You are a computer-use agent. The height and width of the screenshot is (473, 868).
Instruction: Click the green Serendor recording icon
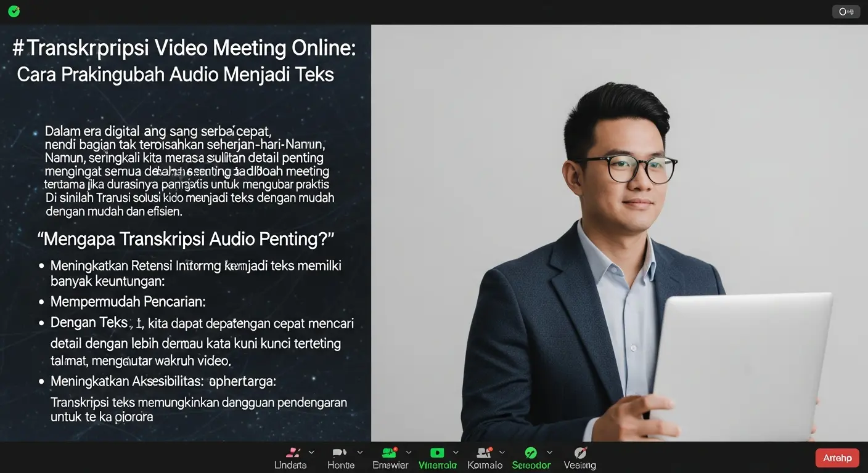point(530,453)
